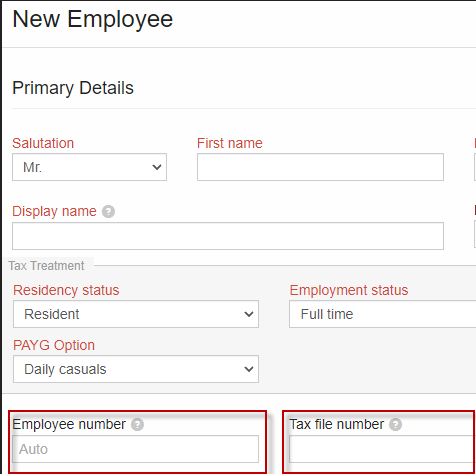Click the First name label text
This screenshot has width=476, height=474.
[230, 143]
